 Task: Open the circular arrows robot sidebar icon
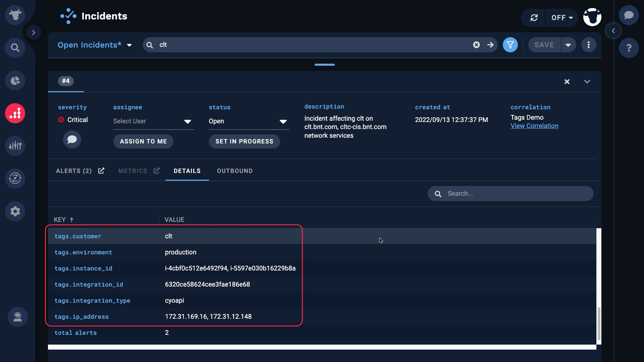[x=15, y=178]
